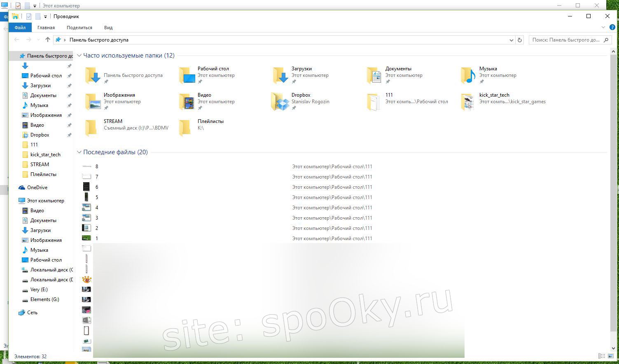Collapse the Последние файлы group
This screenshot has height=364, width=619.
click(79, 152)
